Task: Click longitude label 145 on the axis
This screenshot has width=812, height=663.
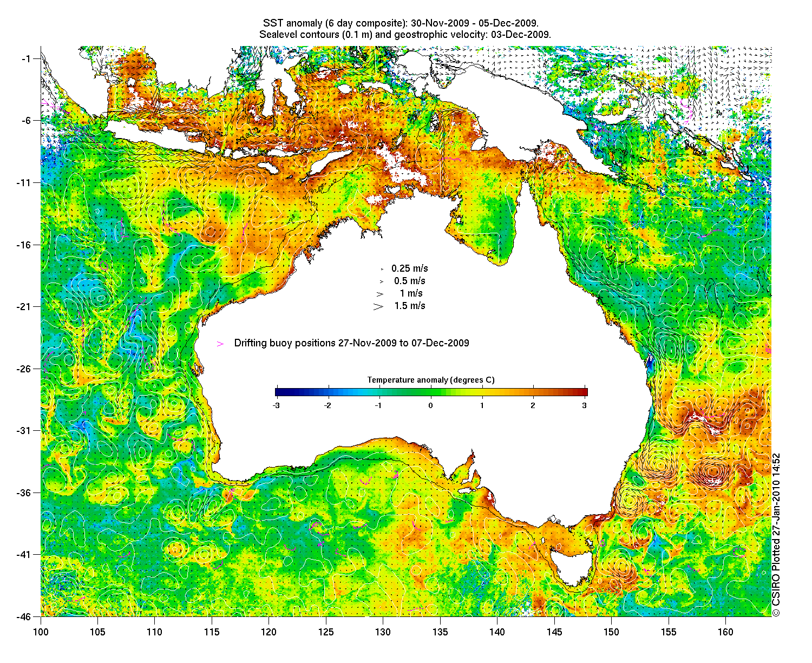Action: pyautogui.click(x=554, y=632)
